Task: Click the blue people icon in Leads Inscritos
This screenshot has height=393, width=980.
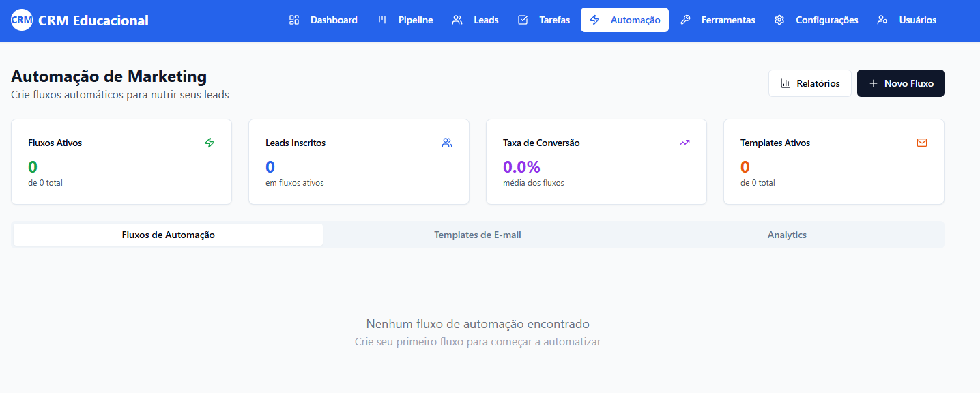Action: pyautogui.click(x=447, y=143)
